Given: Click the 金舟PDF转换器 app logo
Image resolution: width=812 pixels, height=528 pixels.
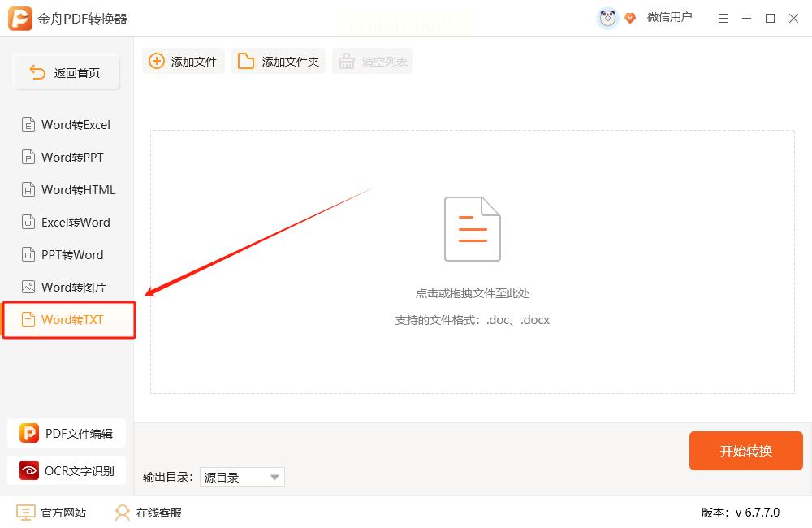Looking at the screenshot, I should point(20,19).
